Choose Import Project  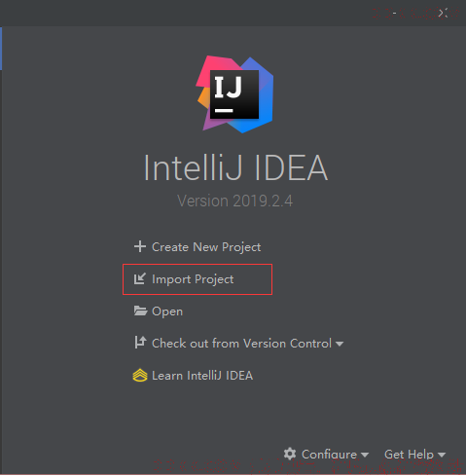coord(193,279)
